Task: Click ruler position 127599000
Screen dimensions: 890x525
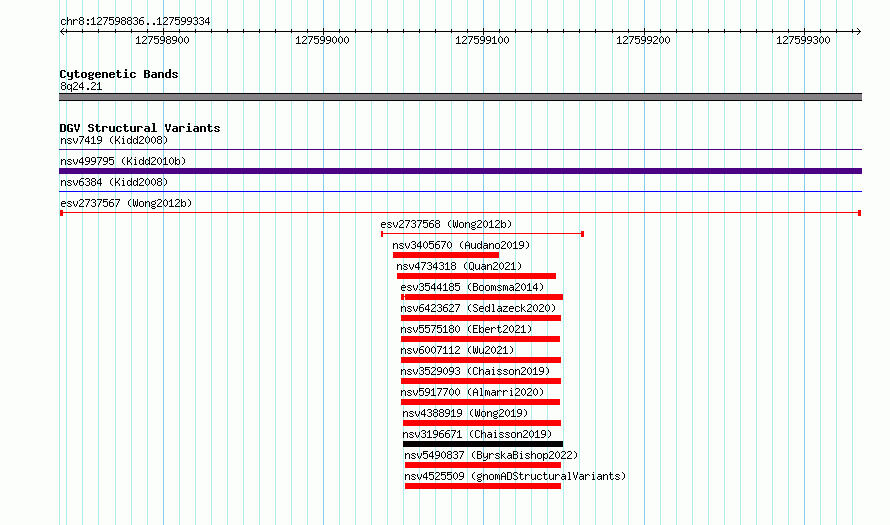Action: [322, 40]
